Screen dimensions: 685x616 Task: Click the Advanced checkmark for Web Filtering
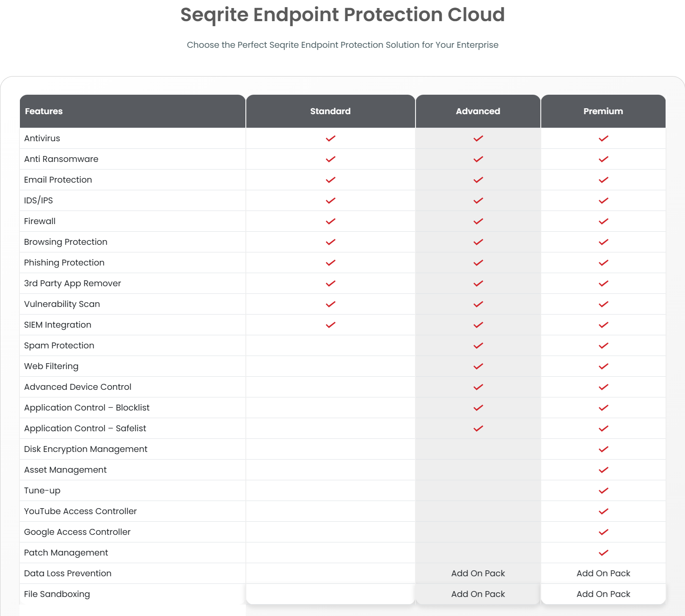(478, 366)
